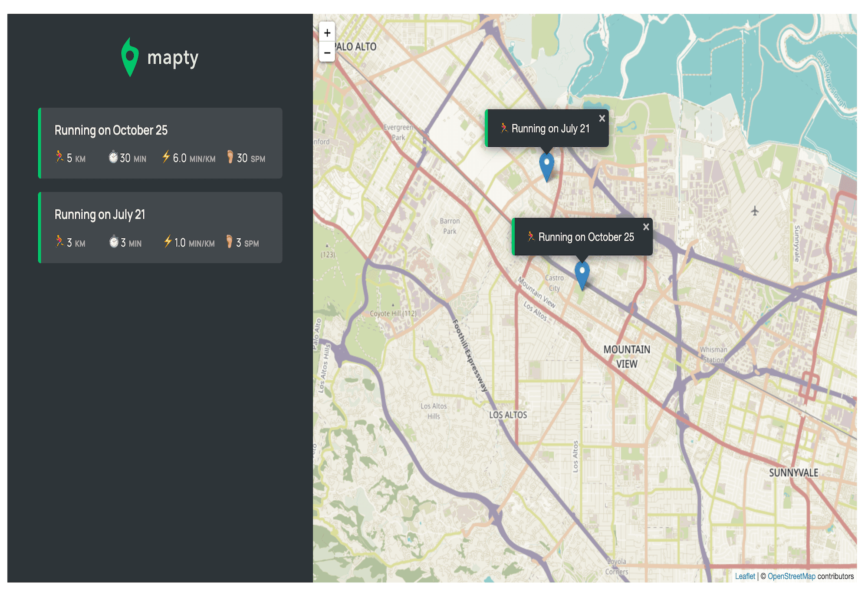Image resolution: width=868 pixels, height=601 pixels.
Task: Click the Running on October 25 popup text
Action: pyautogui.click(x=585, y=237)
